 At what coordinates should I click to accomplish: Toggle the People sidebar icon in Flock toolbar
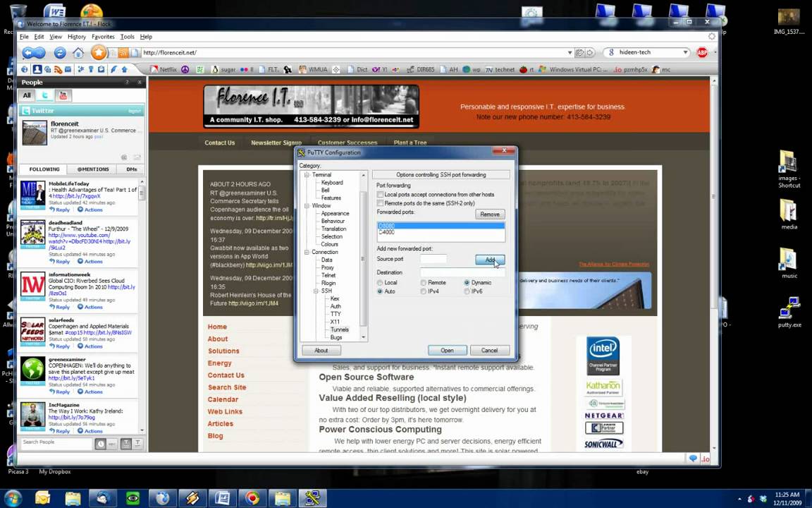coord(37,69)
